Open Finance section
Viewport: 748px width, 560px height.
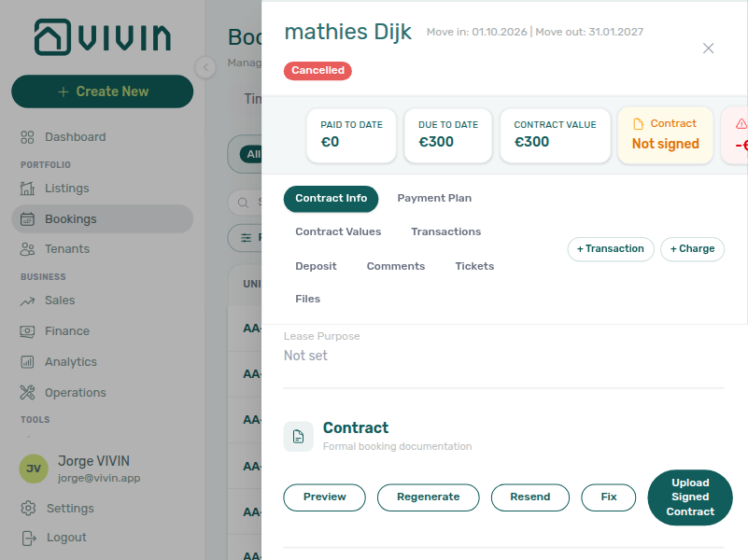click(67, 331)
